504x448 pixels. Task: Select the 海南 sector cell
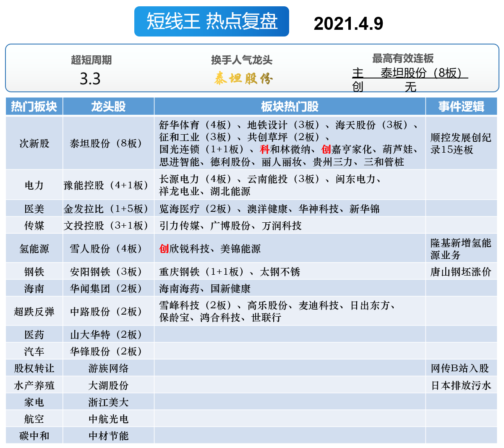(x=34, y=289)
